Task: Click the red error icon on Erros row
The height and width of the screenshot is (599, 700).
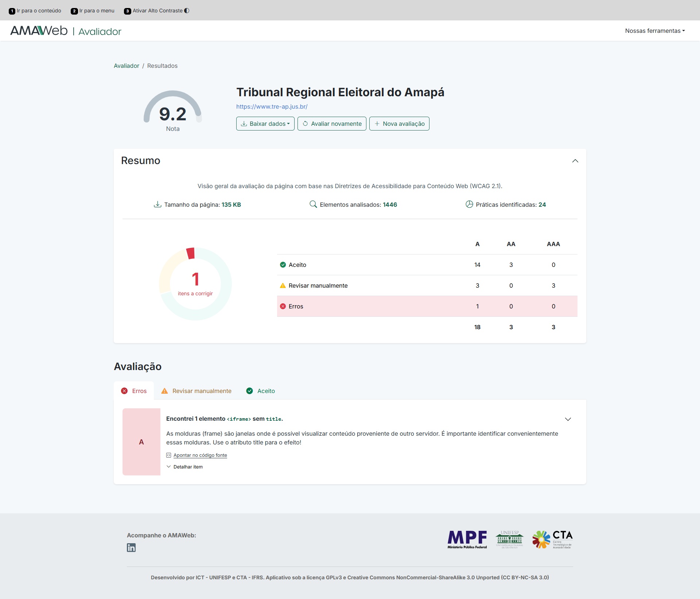Action: point(283,306)
